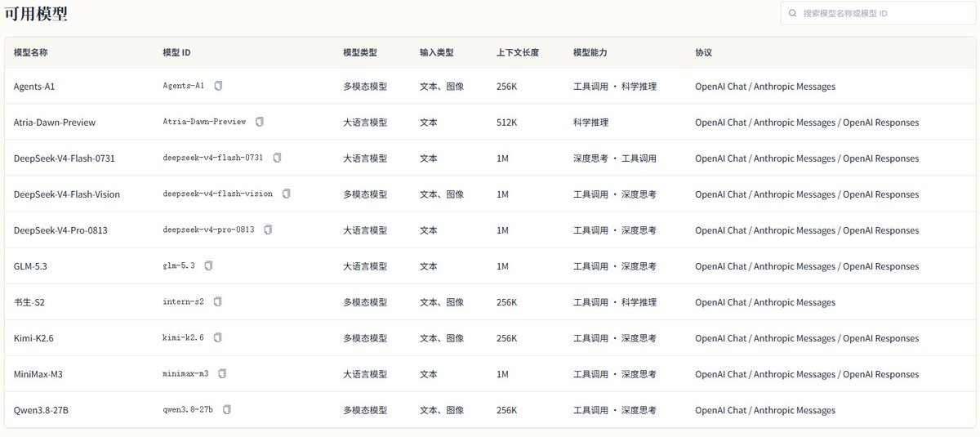Click the 512K context length of Atria-Dawn-Preview
Screen dimensions: 980x437
point(507,122)
